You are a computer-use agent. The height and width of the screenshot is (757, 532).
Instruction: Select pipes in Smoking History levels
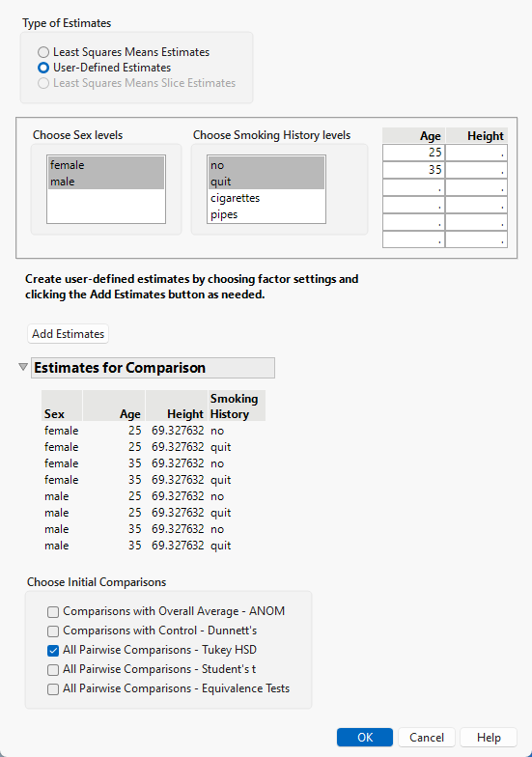[266, 214]
